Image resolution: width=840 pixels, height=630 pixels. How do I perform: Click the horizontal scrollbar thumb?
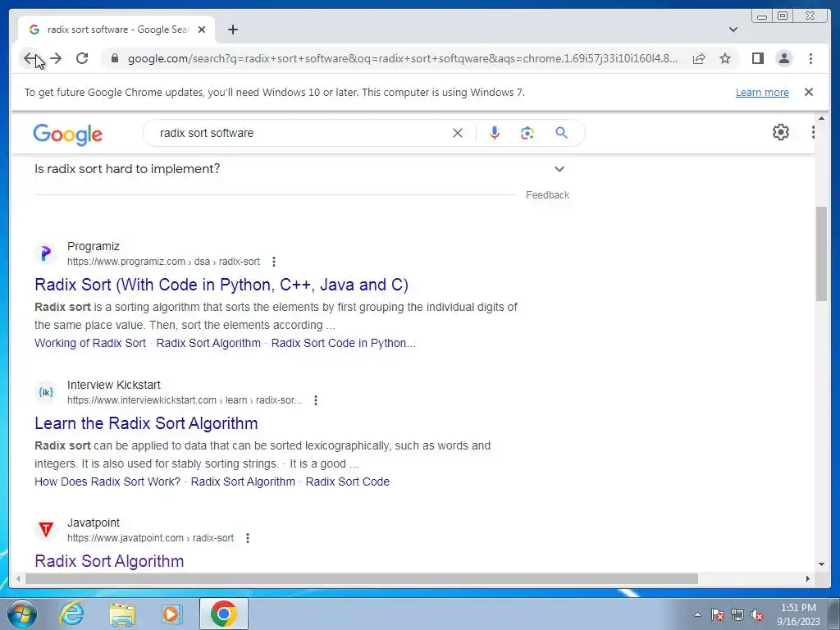(362, 578)
